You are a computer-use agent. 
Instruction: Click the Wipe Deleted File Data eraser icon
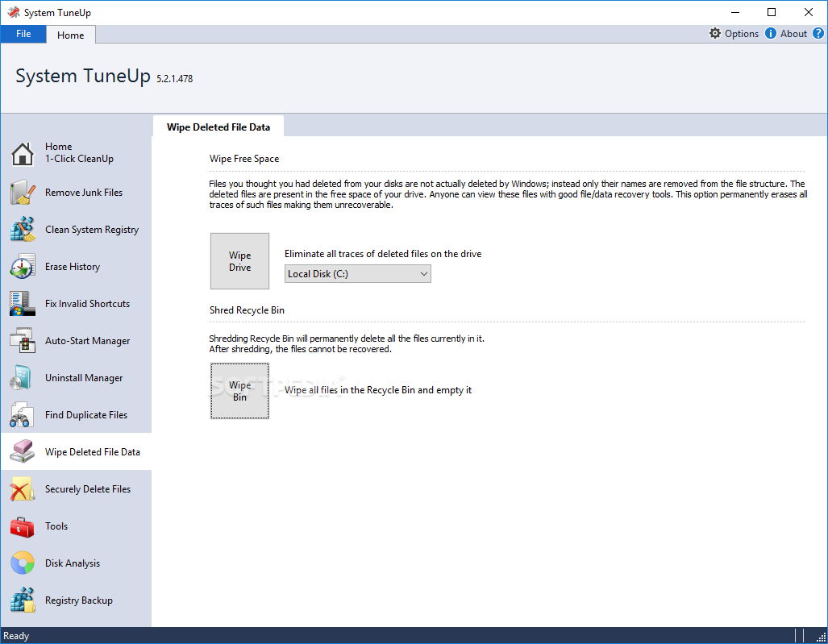pos(23,452)
